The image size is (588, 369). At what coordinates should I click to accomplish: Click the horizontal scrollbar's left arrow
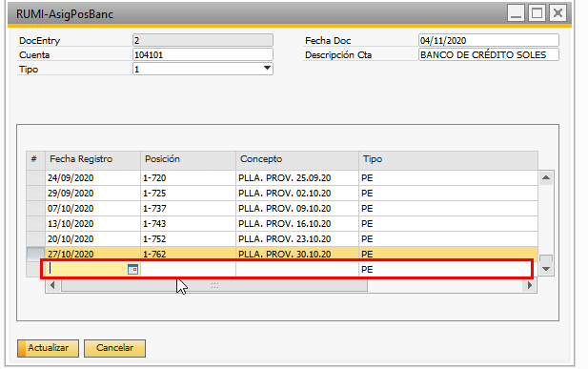52,285
